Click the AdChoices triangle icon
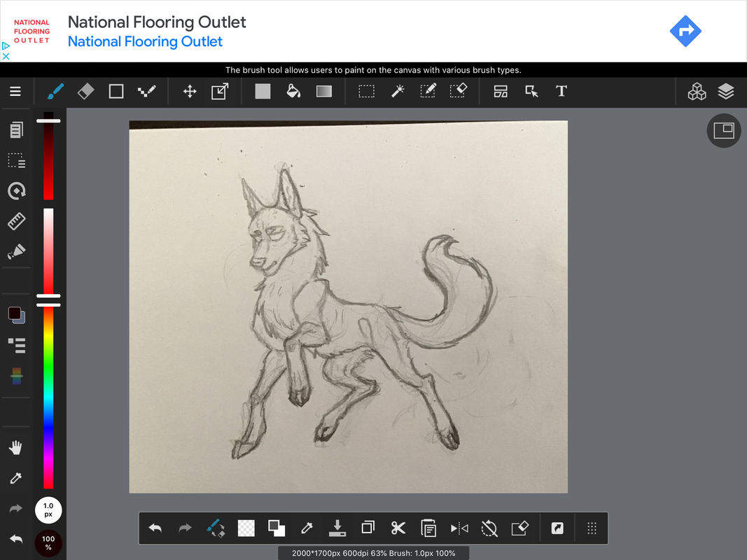Viewport: 747px width, 560px height. (x=6, y=46)
